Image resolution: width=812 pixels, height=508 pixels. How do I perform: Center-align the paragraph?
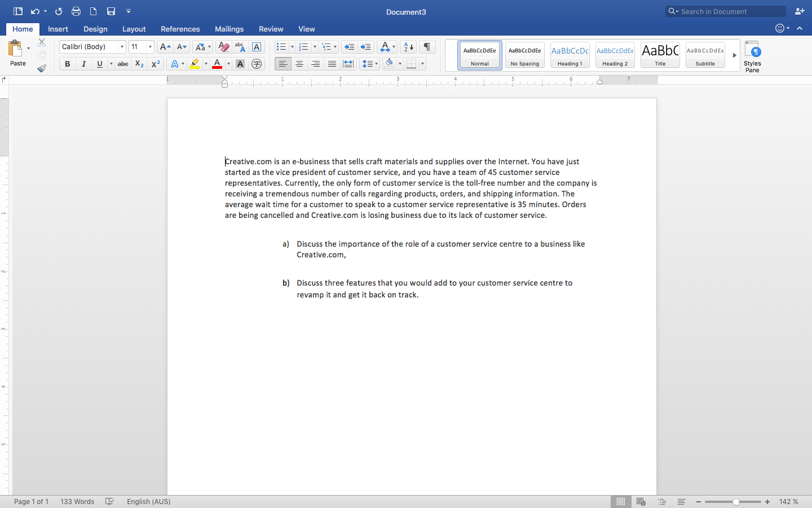pos(299,64)
